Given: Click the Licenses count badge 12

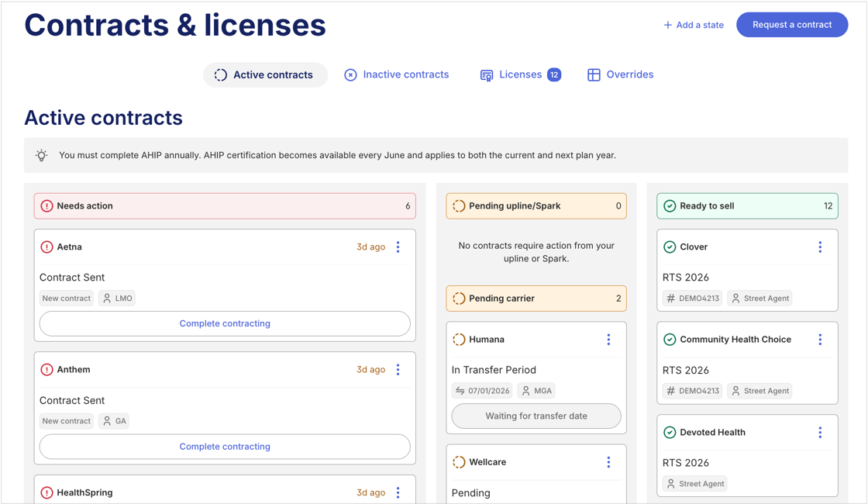Looking at the screenshot, I should pyautogui.click(x=554, y=74).
